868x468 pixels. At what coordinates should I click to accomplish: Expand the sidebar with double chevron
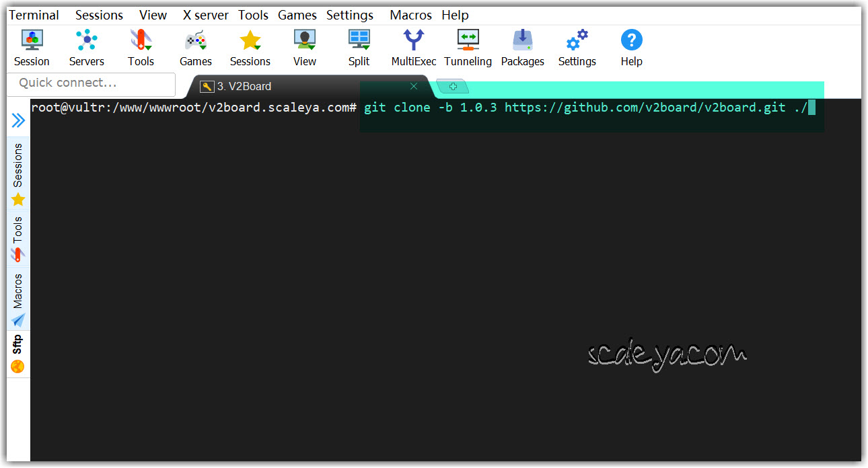18,120
